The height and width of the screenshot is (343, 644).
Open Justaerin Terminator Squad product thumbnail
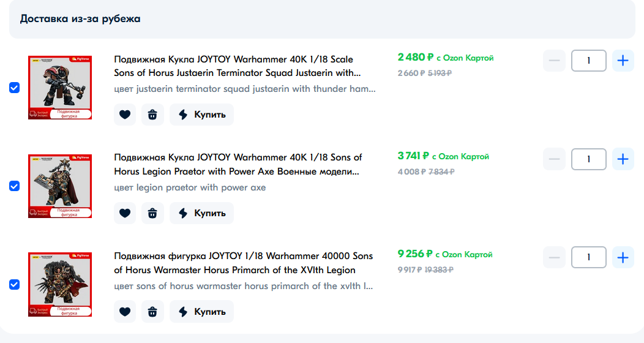coord(60,88)
